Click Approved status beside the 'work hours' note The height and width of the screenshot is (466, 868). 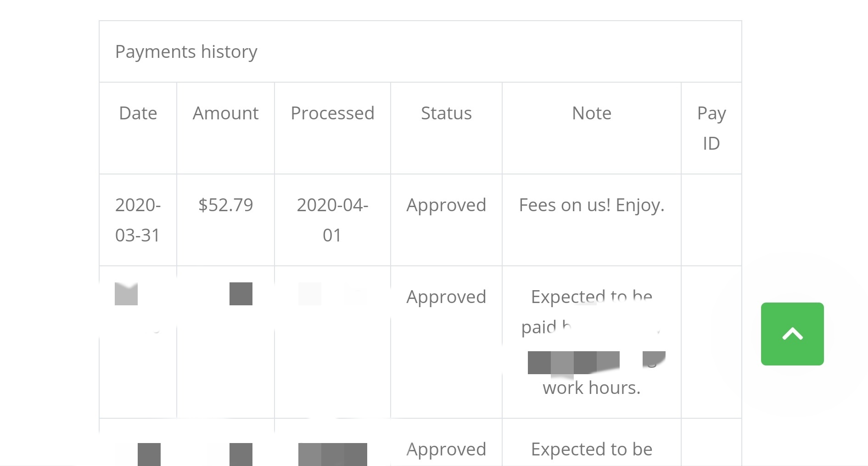[x=446, y=297]
